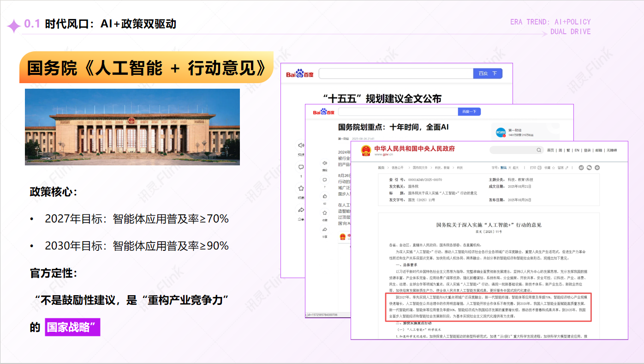The image size is (644, 364).
Task: Set font size to 超大
Action: 516,168
